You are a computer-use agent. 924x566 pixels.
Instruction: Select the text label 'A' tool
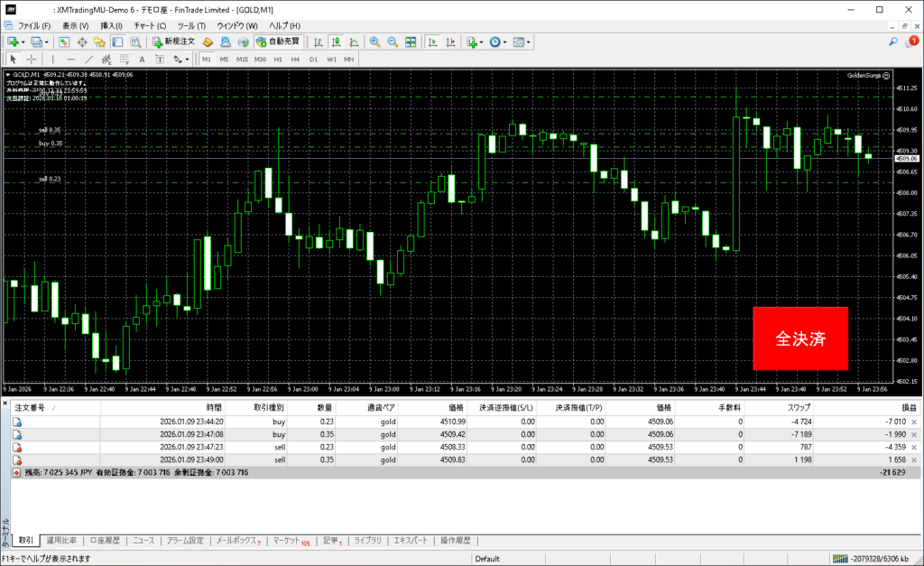point(142,59)
